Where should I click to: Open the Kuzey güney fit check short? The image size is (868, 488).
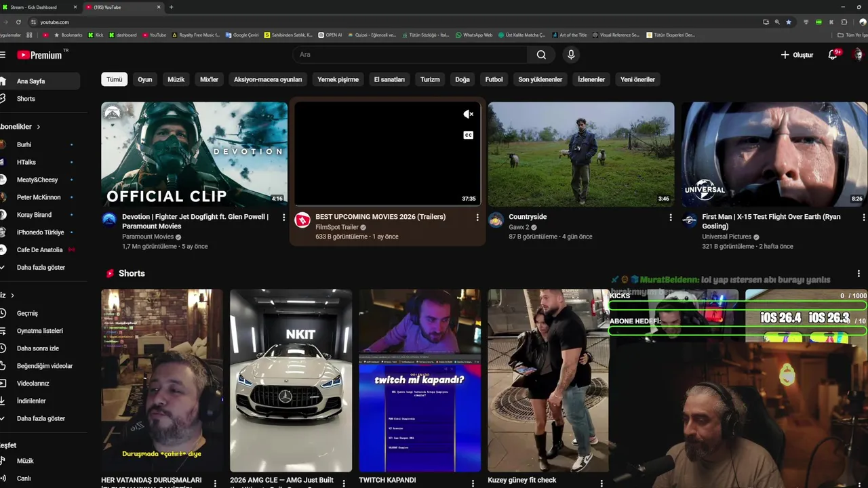click(x=548, y=380)
